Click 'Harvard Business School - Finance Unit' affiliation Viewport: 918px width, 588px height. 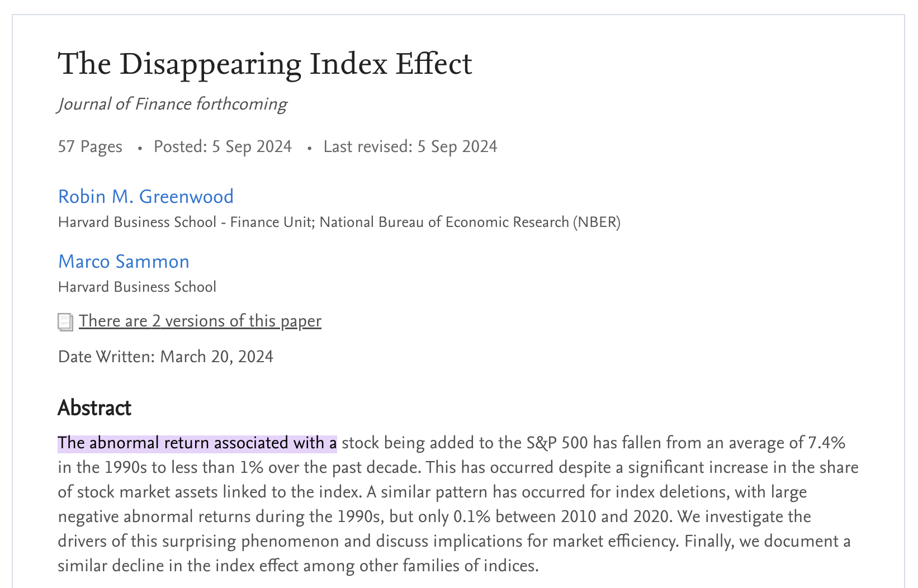(x=184, y=222)
